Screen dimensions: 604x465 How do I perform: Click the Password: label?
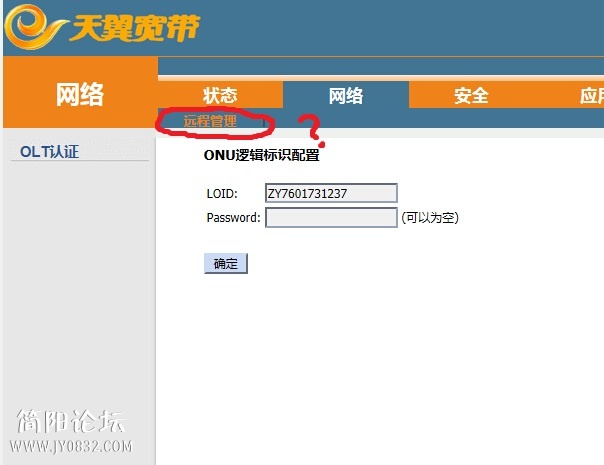tap(233, 218)
